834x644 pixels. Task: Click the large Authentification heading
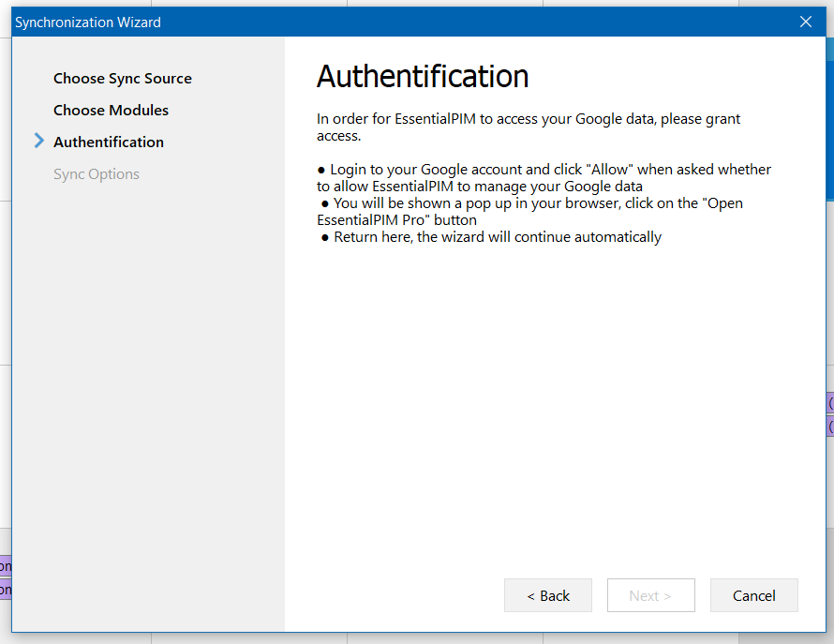pyautogui.click(x=423, y=76)
